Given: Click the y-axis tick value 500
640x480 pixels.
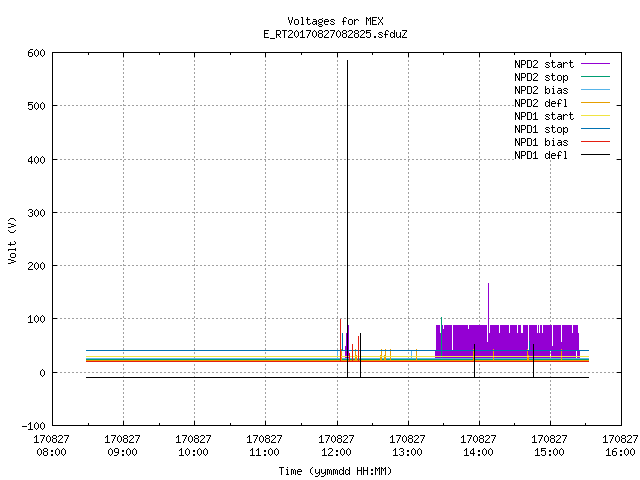Looking at the screenshot, I should pyautogui.click(x=36, y=106).
